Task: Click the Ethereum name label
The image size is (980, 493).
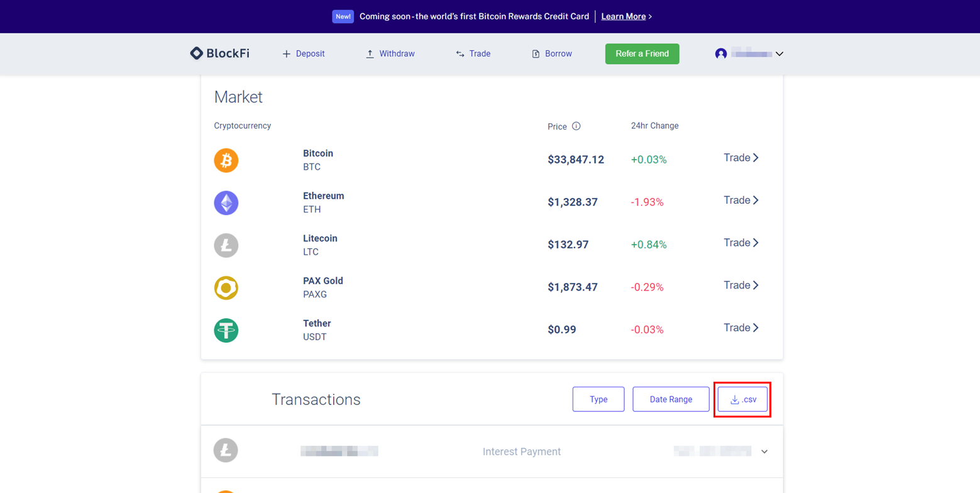Action: (324, 196)
